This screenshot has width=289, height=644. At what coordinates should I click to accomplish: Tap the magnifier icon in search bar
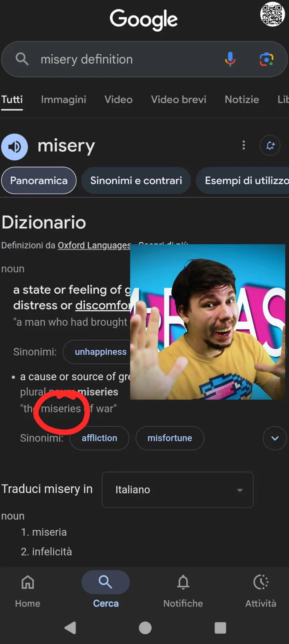point(22,59)
